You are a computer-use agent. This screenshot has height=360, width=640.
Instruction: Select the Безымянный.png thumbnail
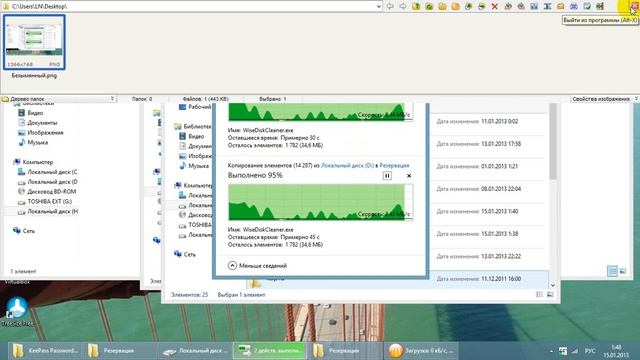[34, 42]
